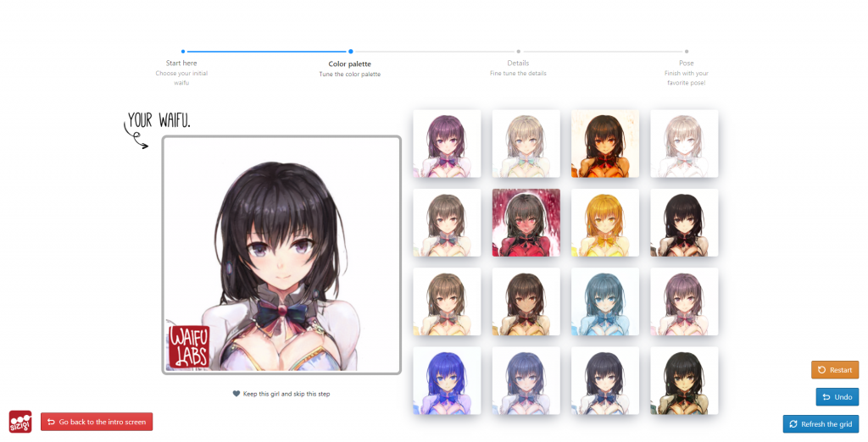
Task: Choose the red background palette thumbnail
Action: coord(526,223)
